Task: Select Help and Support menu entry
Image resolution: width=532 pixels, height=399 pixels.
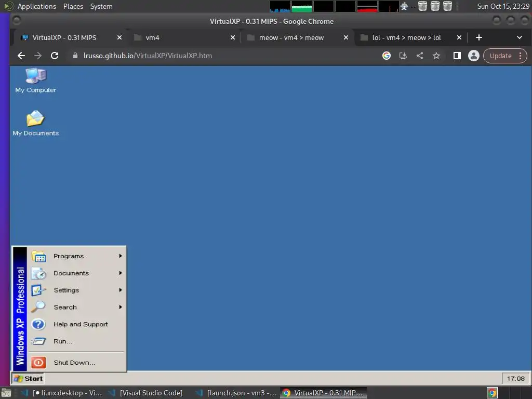Action: pyautogui.click(x=77, y=324)
